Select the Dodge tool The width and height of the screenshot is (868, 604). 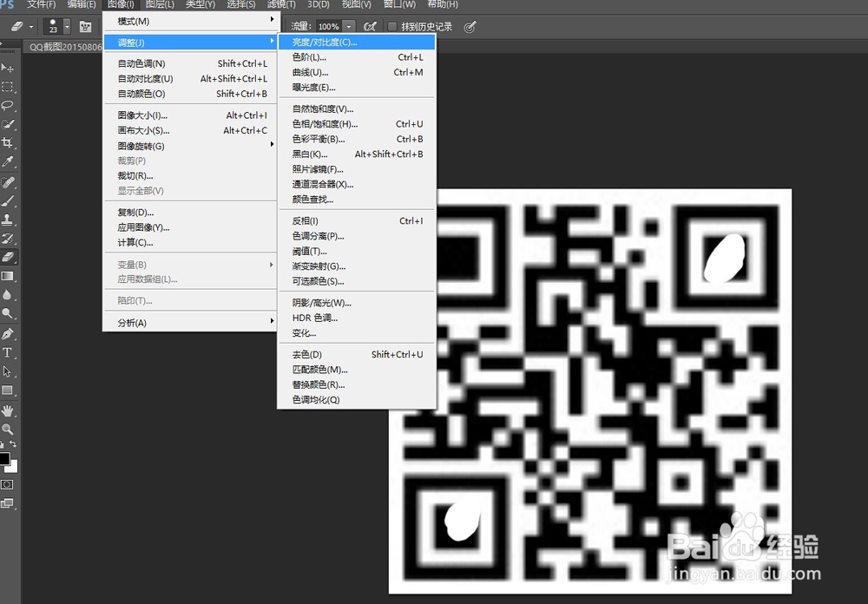(x=8, y=313)
